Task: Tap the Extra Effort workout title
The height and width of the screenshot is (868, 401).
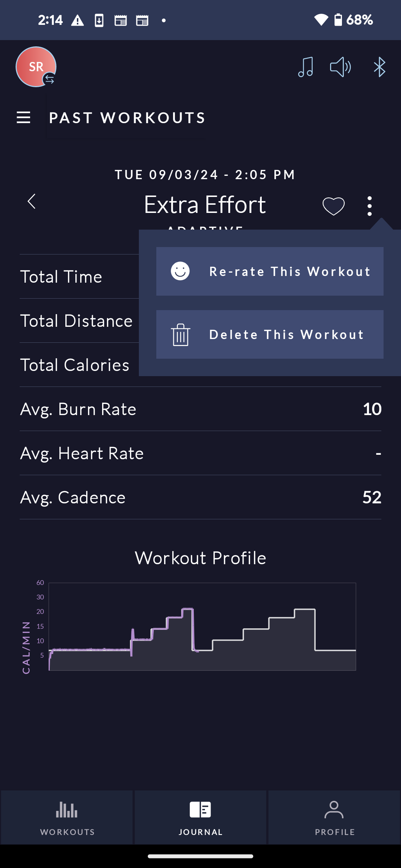Action: tap(205, 204)
